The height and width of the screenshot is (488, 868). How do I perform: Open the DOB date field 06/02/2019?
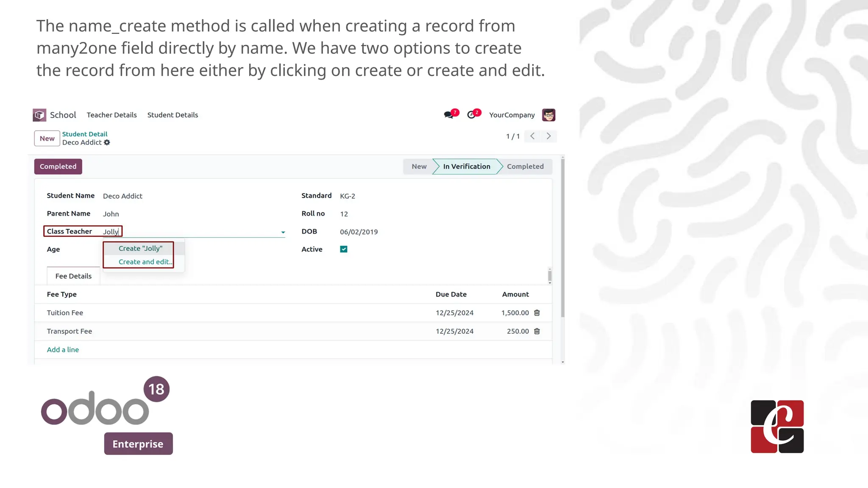tap(359, 232)
